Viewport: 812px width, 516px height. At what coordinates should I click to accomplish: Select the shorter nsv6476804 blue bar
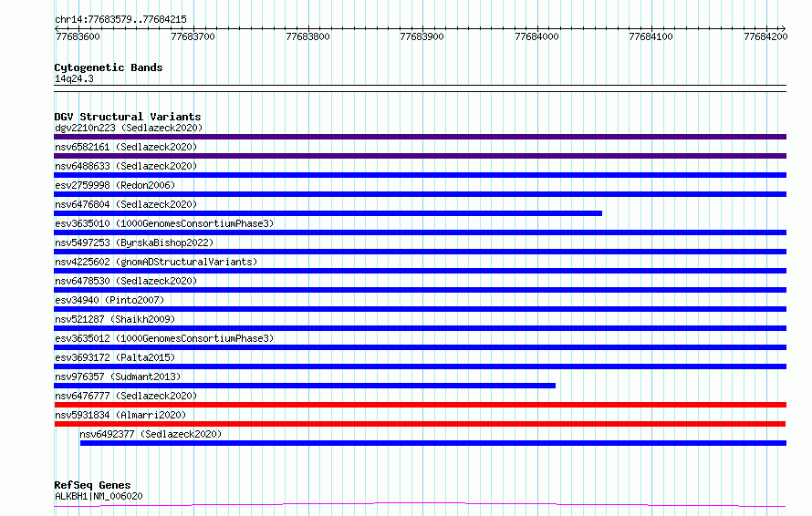328,213
